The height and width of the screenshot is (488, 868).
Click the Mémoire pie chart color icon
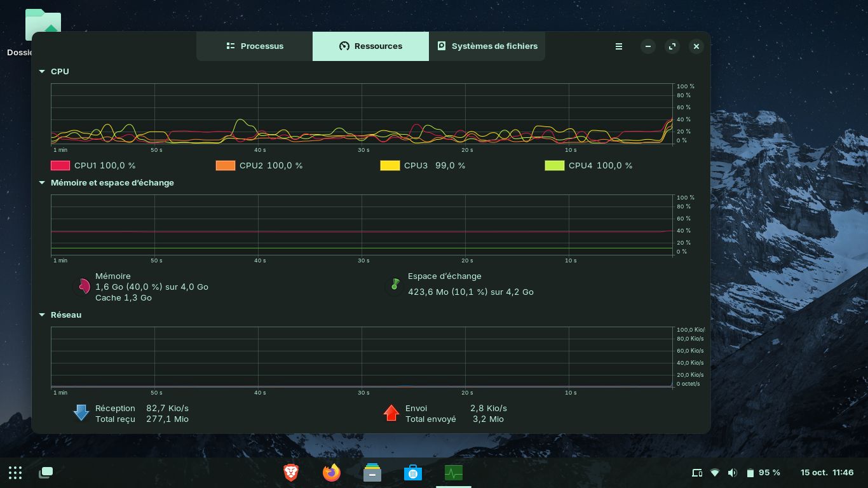click(83, 287)
